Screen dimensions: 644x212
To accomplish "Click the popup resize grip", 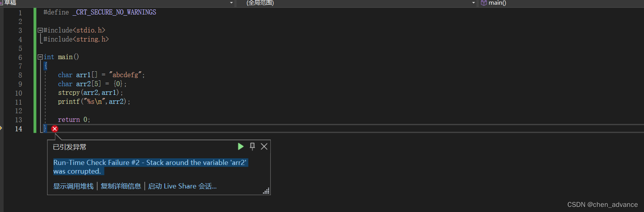I will point(266,191).
